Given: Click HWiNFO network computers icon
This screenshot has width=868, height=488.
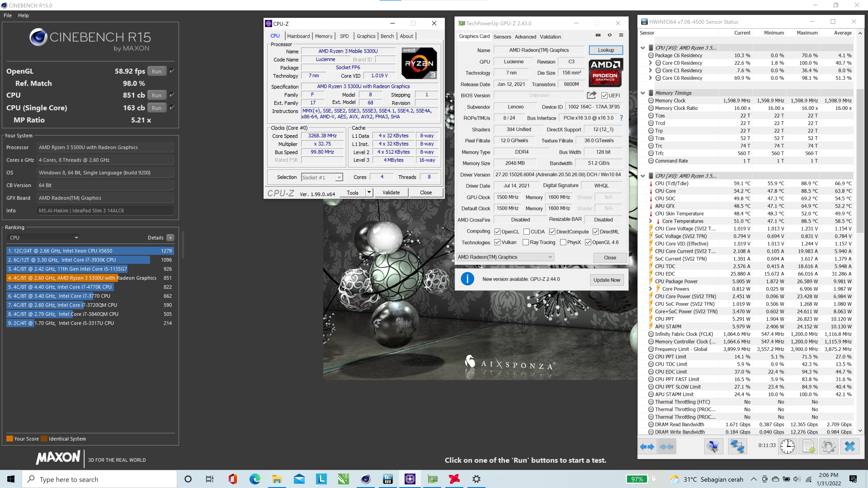Looking at the screenshot, I should pyautogui.click(x=737, y=447).
